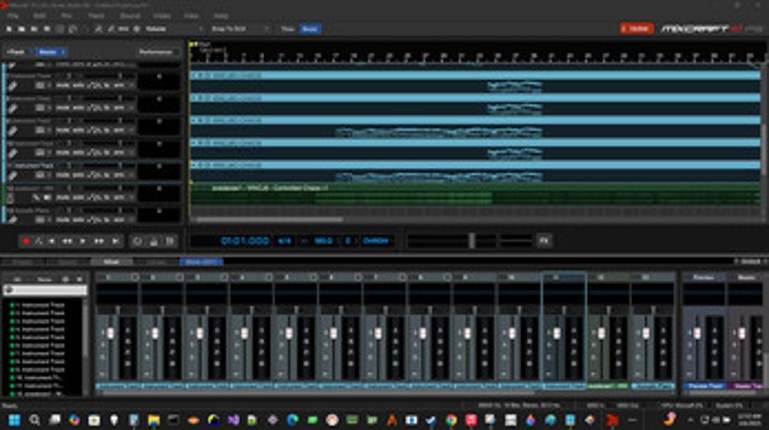Select the Mixer tab in bottom panel
This screenshot has width=769, height=430.
(110, 262)
